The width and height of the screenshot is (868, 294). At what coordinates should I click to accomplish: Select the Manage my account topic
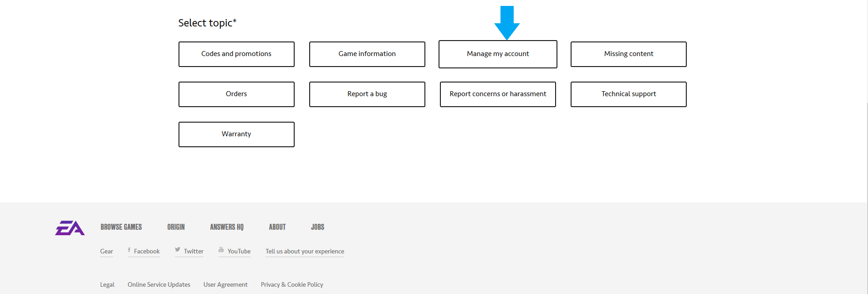(x=498, y=54)
